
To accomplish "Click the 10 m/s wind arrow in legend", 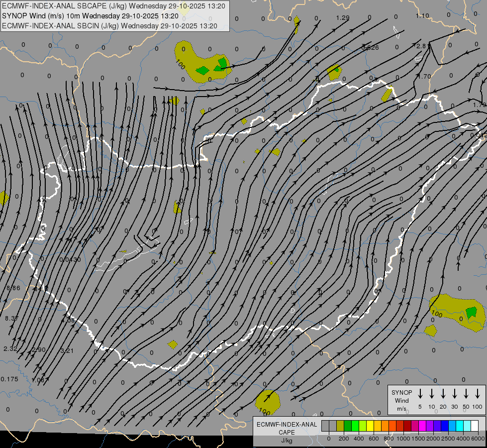I will point(432,394).
